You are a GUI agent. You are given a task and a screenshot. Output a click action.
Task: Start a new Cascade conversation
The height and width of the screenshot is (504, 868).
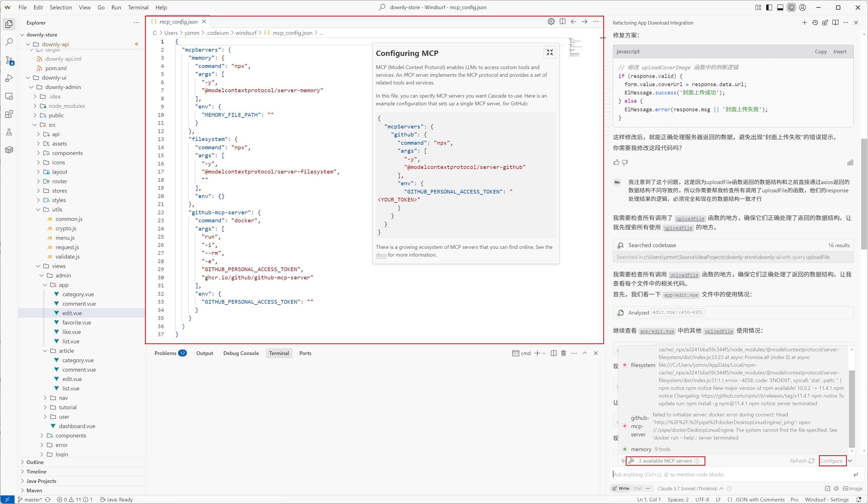click(804, 23)
